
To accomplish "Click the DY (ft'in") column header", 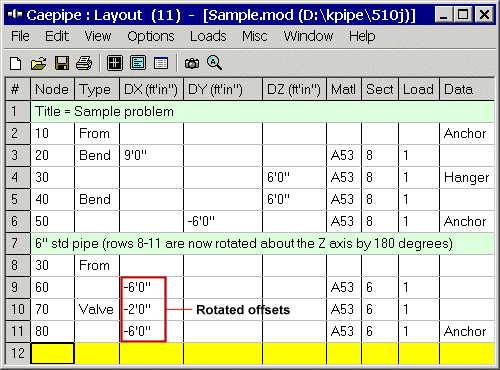I will [x=223, y=89].
